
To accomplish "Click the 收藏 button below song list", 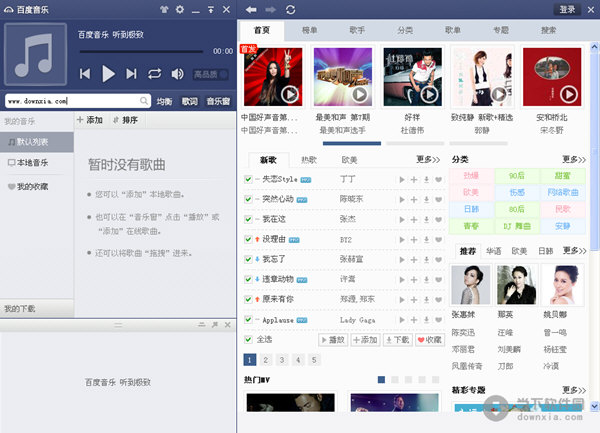I will 430,340.
